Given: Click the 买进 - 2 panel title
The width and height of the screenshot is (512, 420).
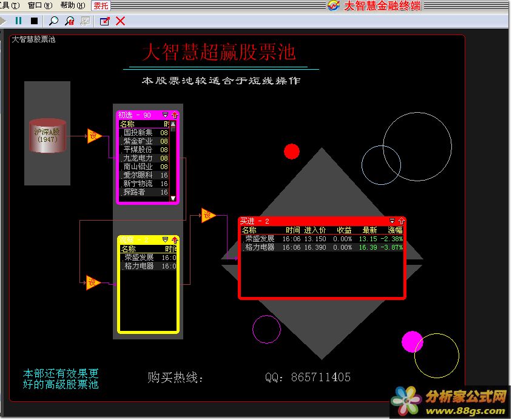Looking at the screenshot, I should click(x=254, y=221).
